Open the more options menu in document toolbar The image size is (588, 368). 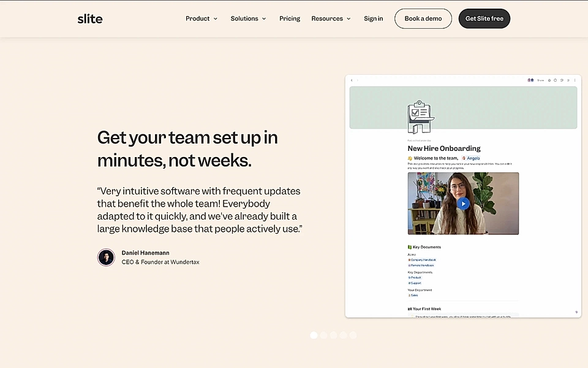click(575, 80)
